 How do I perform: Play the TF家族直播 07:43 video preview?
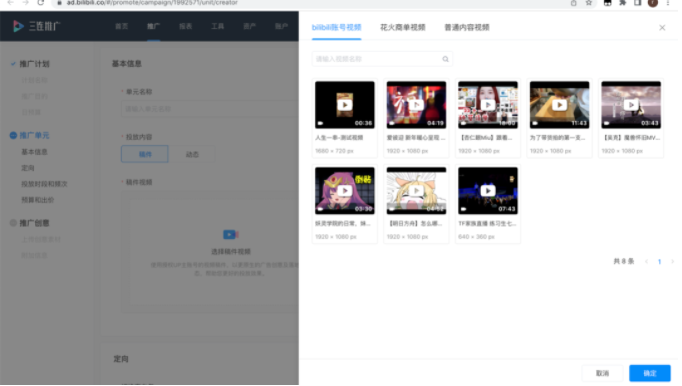488,191
